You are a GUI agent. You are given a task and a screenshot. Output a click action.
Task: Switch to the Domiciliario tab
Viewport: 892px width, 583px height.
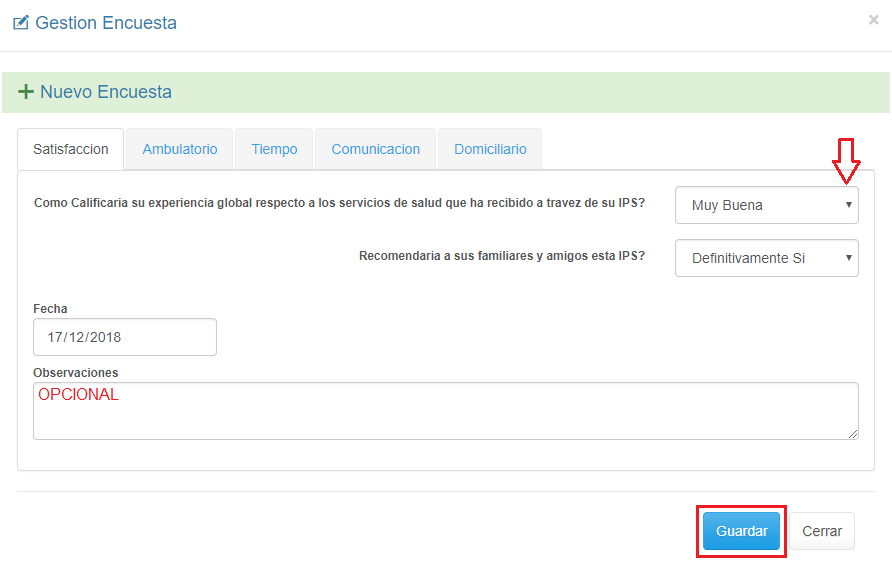[x=490, y=149]
